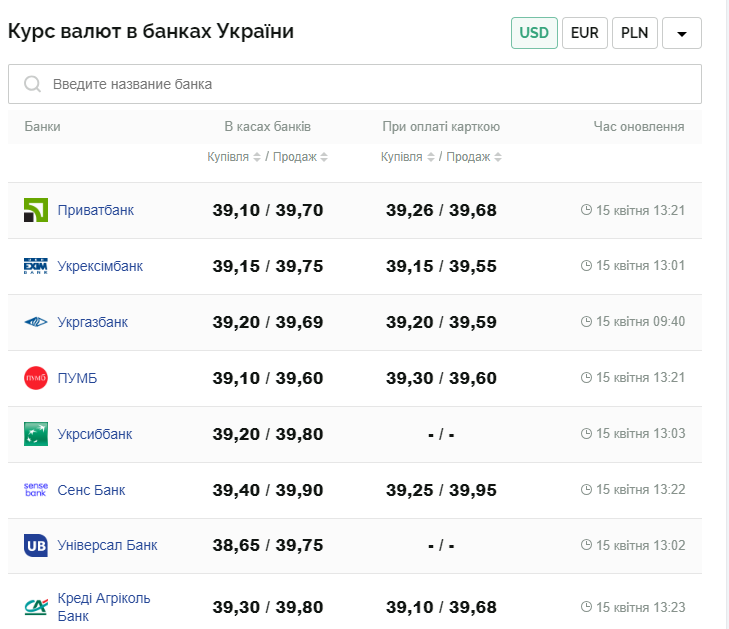The width and height of the screenshot is (729, 629).
Task: Open the more currencies dropdown arrow
Action: tap(681, 33)
